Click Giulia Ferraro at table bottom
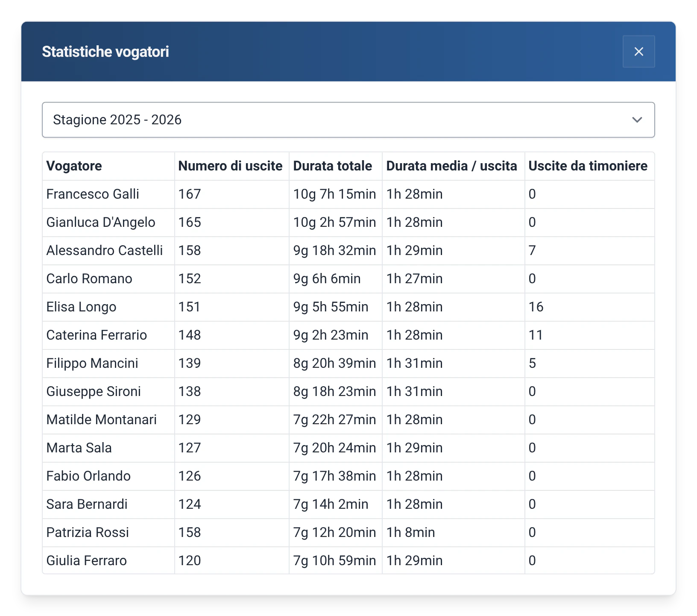This screenshot has height=616, width=697. [87, 560]
